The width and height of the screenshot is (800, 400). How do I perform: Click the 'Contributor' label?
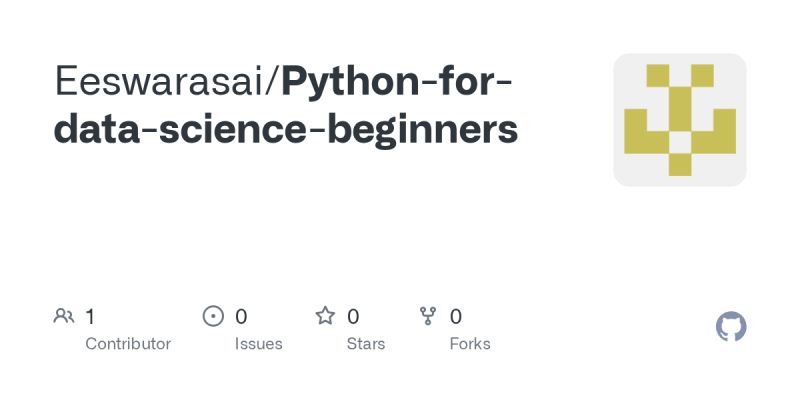[128, 344]
